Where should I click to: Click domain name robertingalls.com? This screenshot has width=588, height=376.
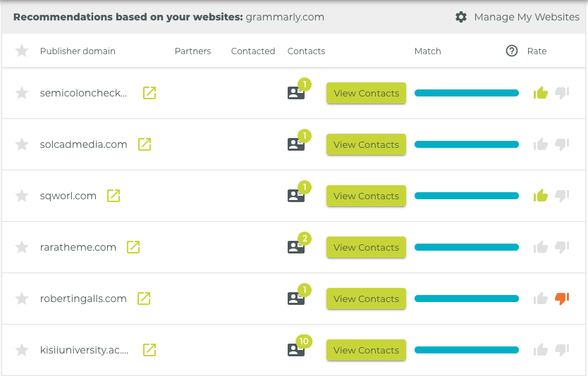83,299
